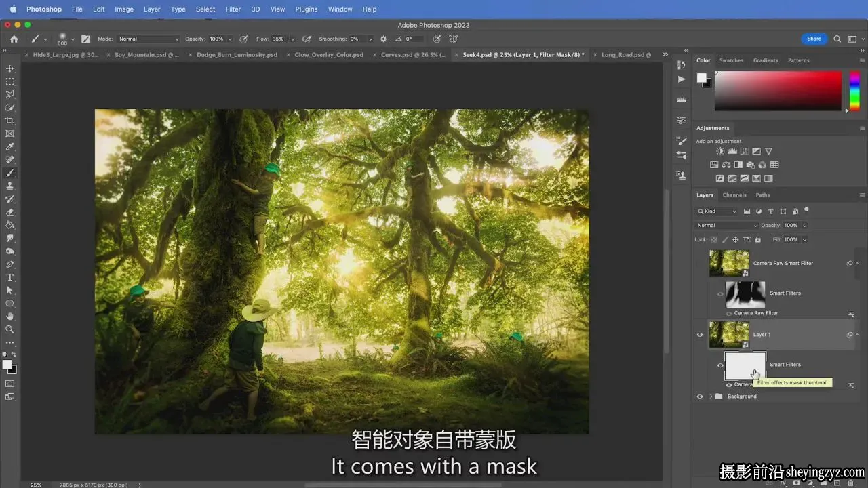Image resolution: width=868 pixels, height=488 pixels.
Task: Add a Color Balance adjustment
Action: coord(726,165)
